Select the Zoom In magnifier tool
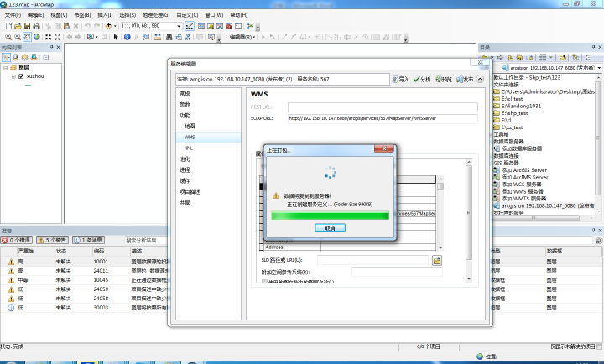 pos(8,37)
